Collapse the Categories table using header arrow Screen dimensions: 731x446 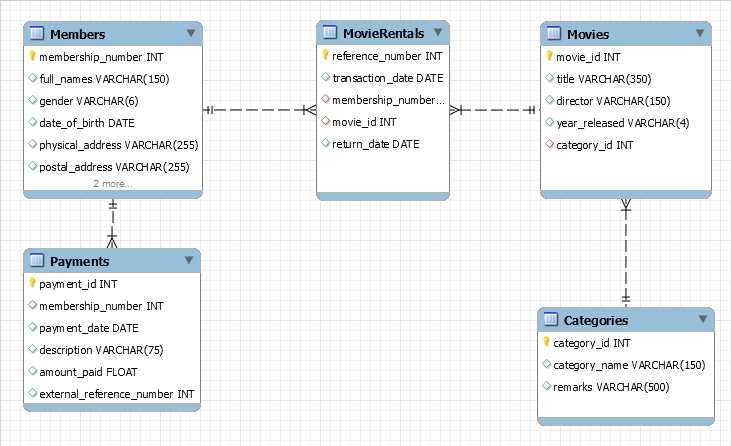tap(702, 320)
